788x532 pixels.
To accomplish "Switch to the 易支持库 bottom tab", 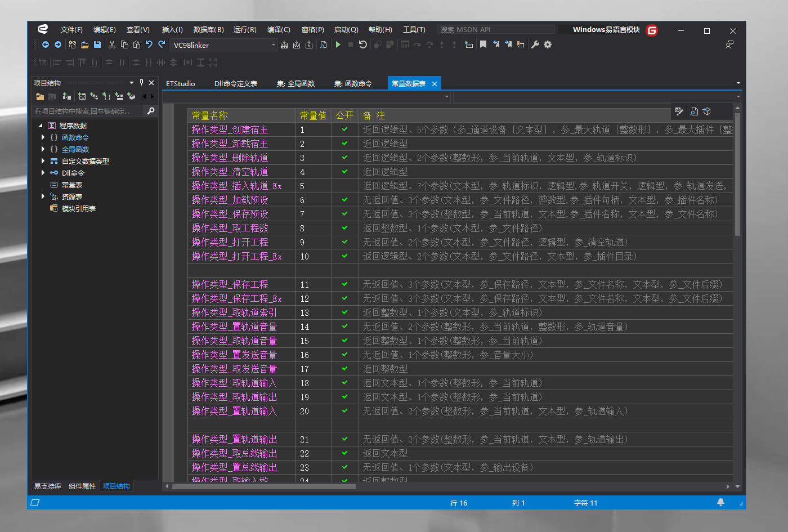I will tap(48, 486).
